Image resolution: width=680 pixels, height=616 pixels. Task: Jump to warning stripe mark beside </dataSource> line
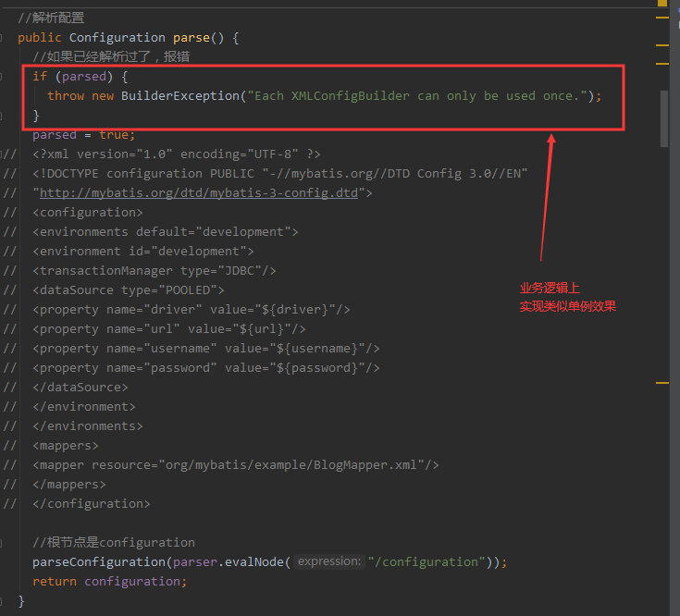tap(662, 383)
